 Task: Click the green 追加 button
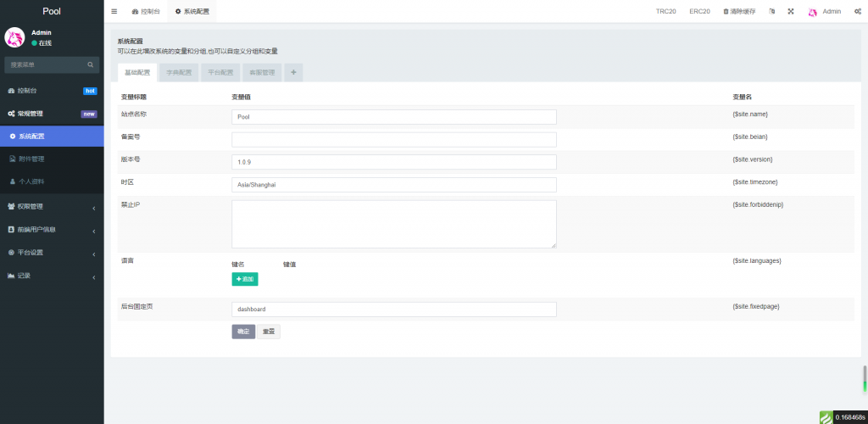[244, 279]
